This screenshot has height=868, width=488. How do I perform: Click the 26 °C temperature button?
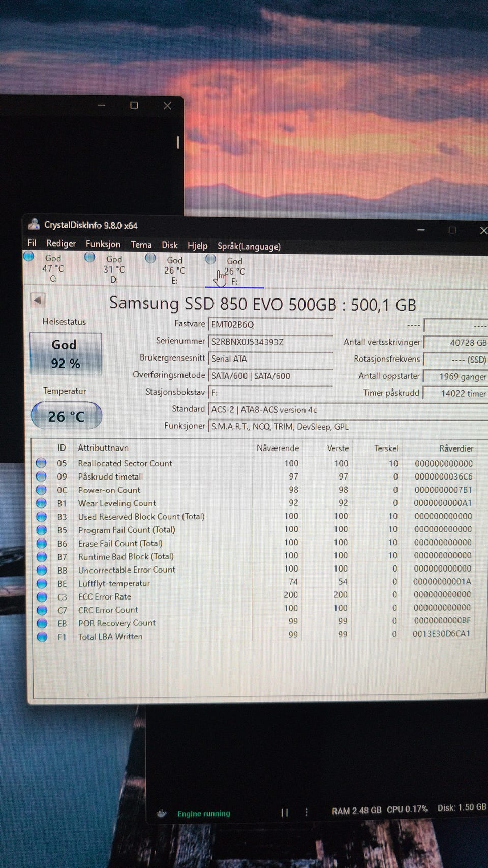tap(67, 416)
